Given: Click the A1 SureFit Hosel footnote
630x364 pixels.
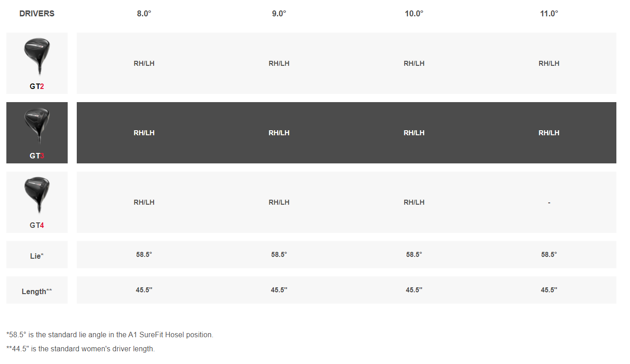Looking at the screenshot, I should pos(110,334).
